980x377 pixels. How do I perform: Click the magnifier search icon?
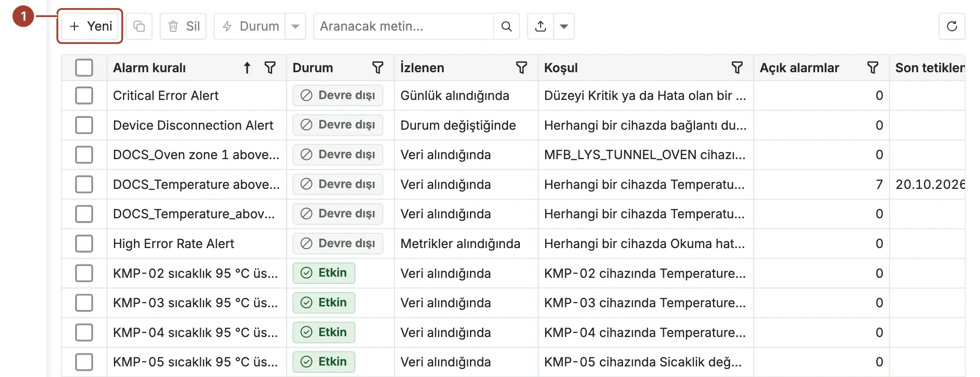point(506,27)
